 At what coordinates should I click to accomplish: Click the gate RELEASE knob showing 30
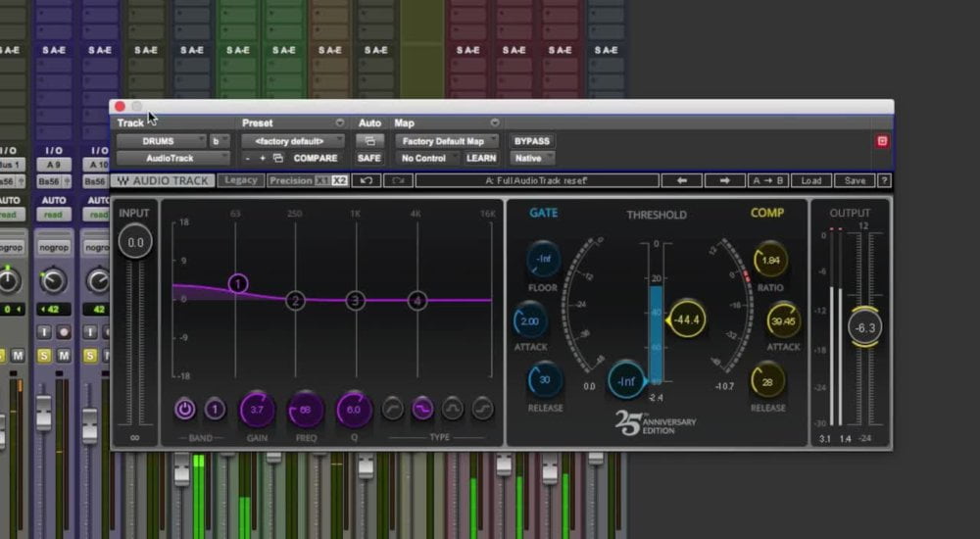(x=544, y=379)
